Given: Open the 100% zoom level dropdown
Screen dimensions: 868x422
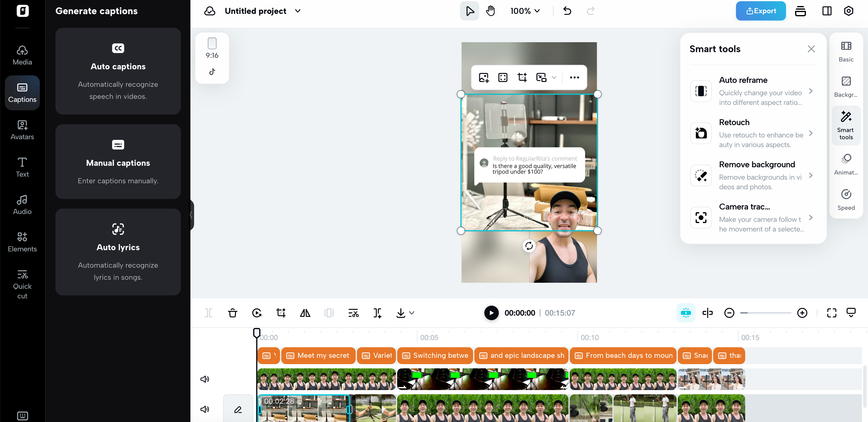Looking at the screenshot, I should [x=525, y=11].
